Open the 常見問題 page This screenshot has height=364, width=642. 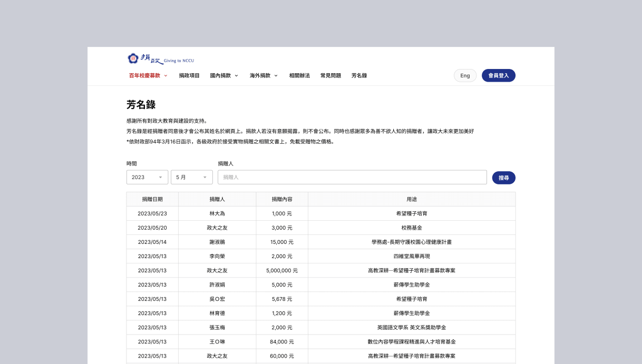[330, 75]
